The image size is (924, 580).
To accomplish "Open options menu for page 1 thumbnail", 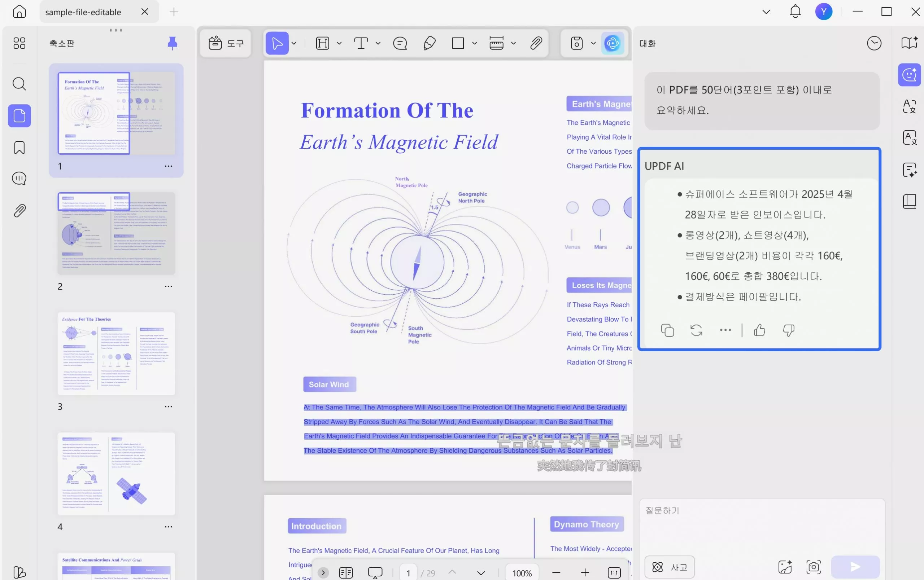I will coord(168,166).
